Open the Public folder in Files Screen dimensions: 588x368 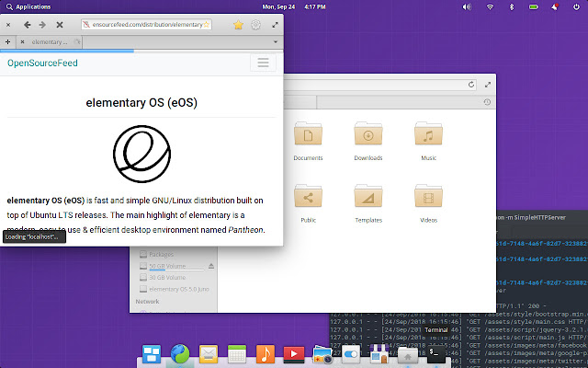pyautogui.click(x=308, y=203)
